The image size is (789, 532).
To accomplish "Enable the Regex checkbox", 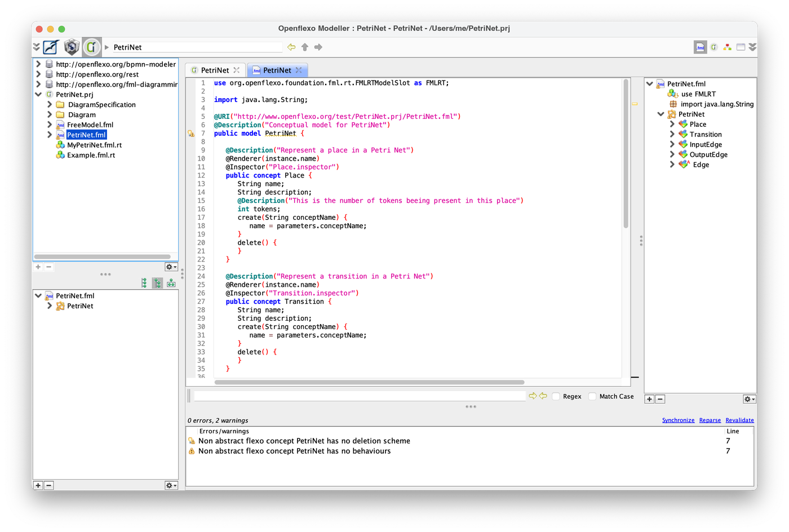I will (x=556, y=396).
